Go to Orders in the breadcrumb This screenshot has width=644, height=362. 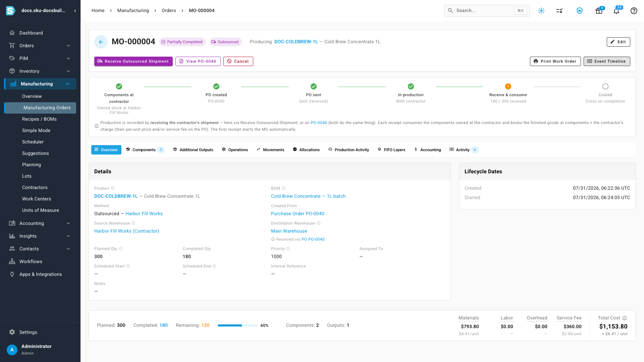[169, 11]
